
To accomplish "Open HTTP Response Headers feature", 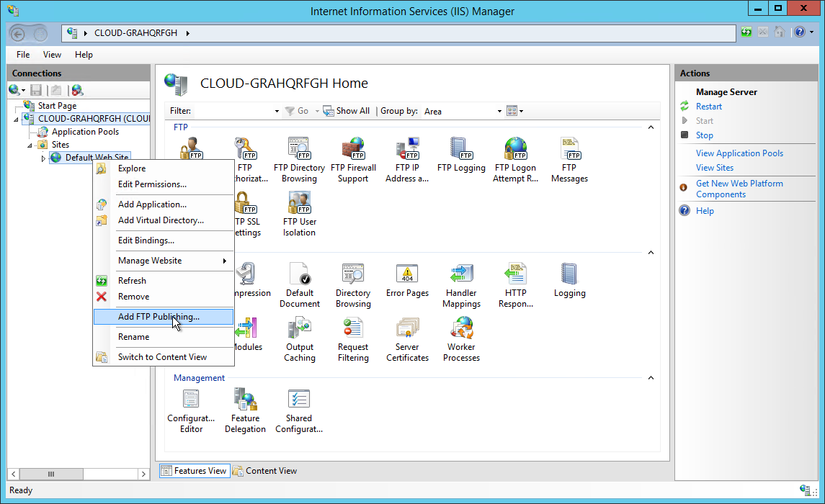I will (x=516, y=285).
